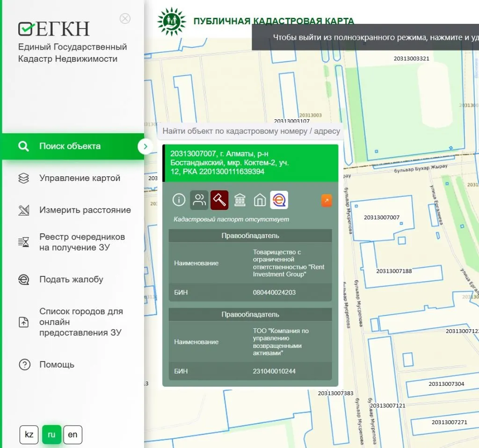
Task: Switch the language to Kazakh (kz)
Action: pyautogui.click(x=29, y=434)
